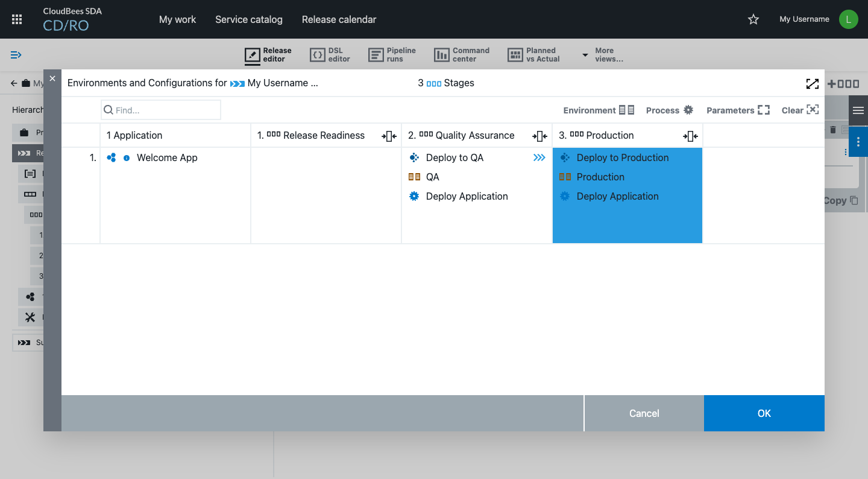Open the user avatar account menu
Image resolution: width=868 pixels, height=479 pixels.
coord(848,19)
